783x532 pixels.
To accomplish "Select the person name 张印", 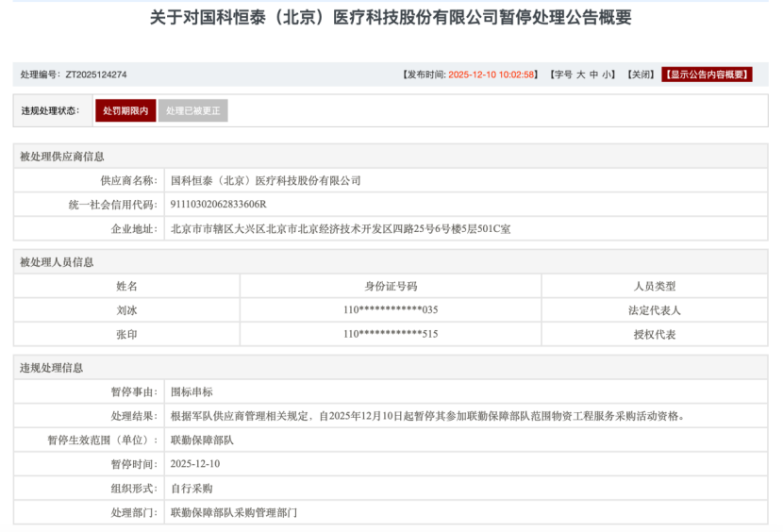I will [126, 334].
